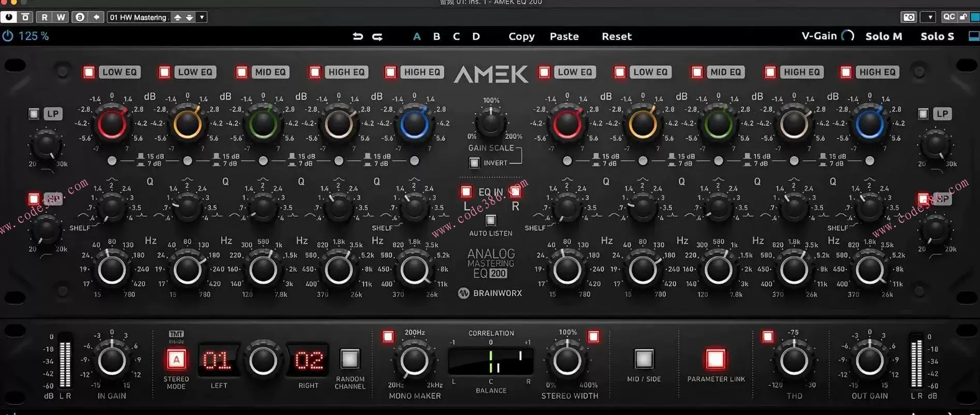Click the STEREO WIDTH knob
980x415 pixels.
pyautogui.click(x=567, y=361)
